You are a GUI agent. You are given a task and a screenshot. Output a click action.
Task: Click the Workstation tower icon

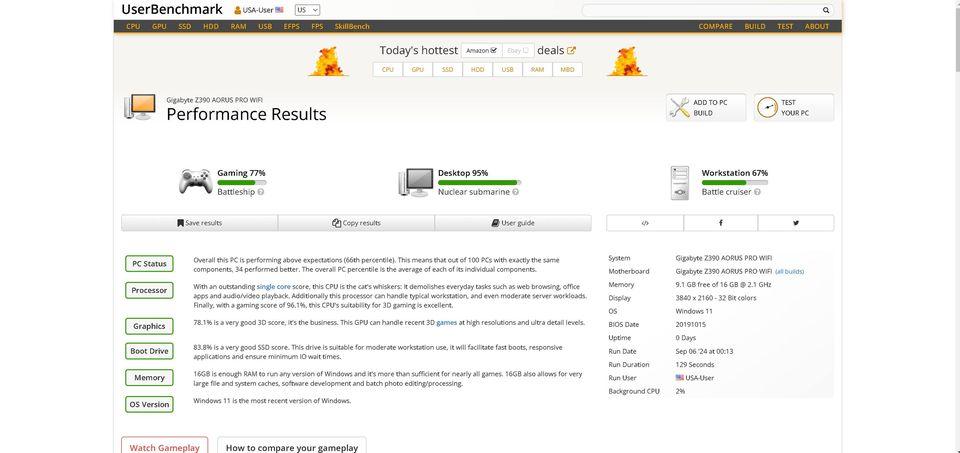pos(680,183)
